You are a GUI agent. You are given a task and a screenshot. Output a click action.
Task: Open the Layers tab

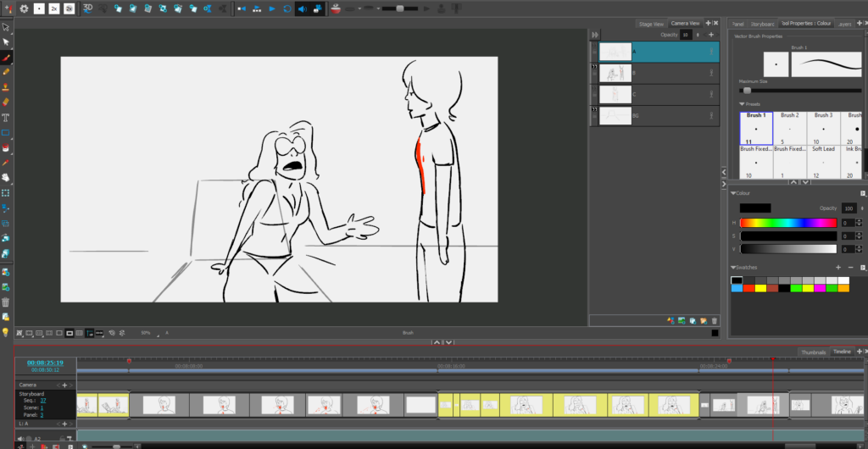click(x=844, y=24)
